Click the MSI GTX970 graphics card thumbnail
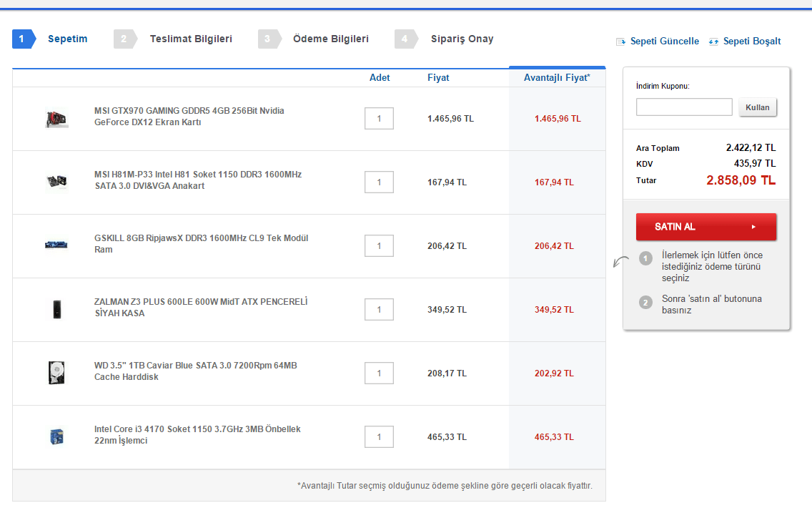The image size is (812, 513). click(x=56, y=118)
